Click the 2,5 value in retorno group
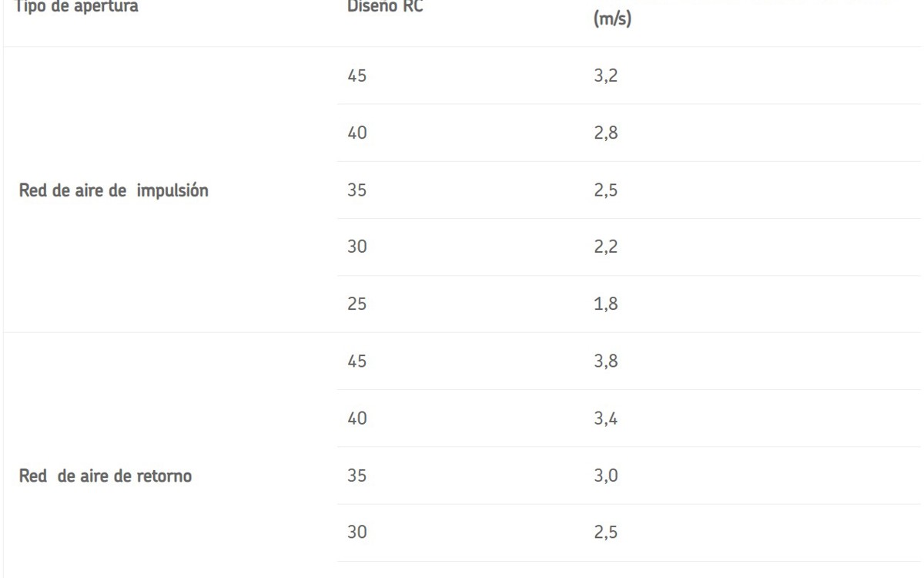The image size is (924, 578). click(599, 533)
